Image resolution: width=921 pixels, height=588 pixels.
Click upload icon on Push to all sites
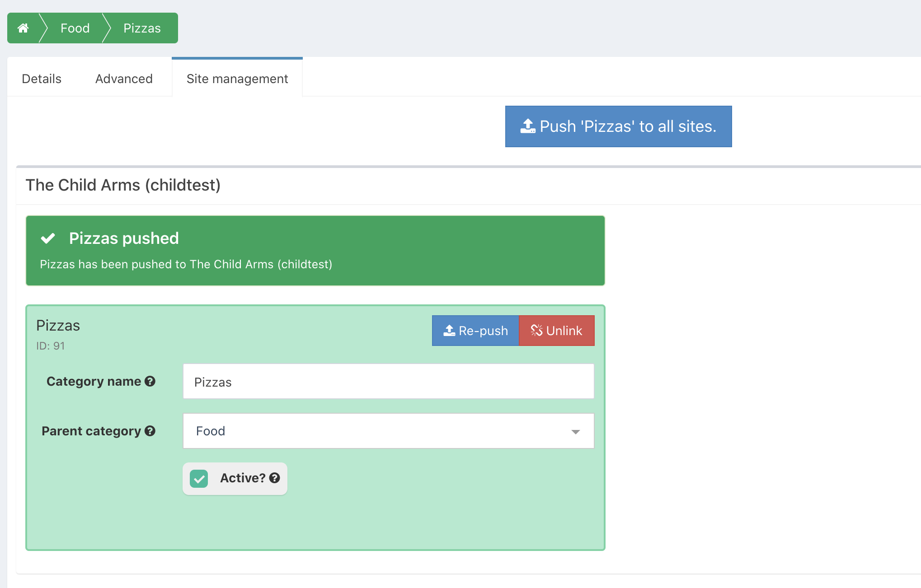pyautogui.click(x=527, y=126)
